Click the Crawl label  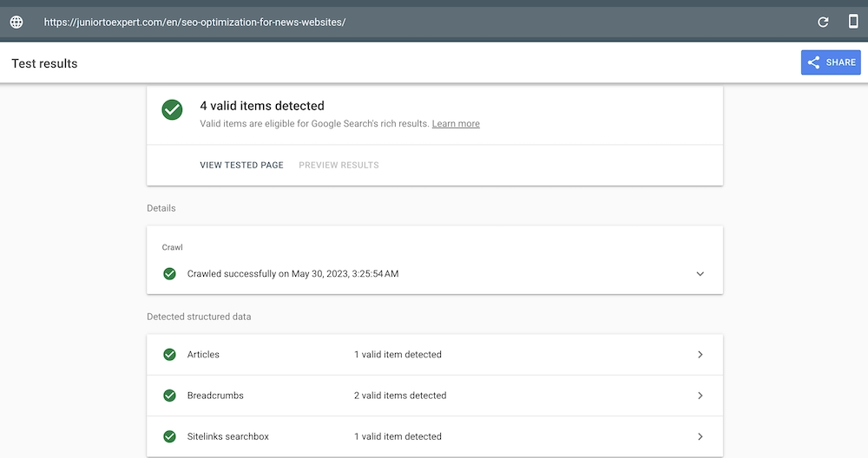172,247
